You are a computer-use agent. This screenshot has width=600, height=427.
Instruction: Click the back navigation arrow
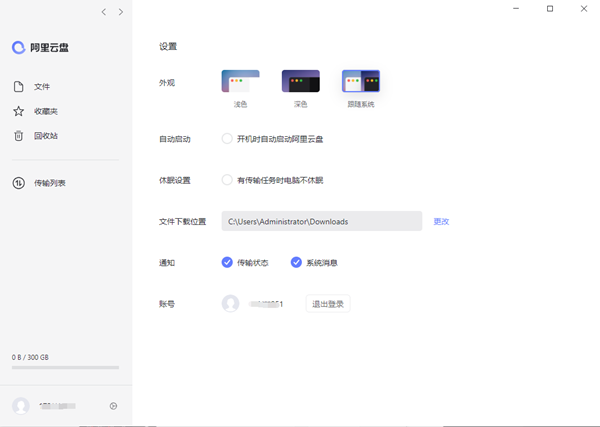click(103, 12)
